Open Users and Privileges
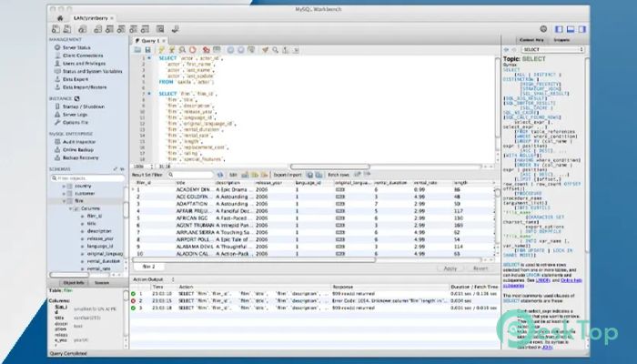Image resolution: width=637 pixels, height=364 pixels. pos(84,64)
